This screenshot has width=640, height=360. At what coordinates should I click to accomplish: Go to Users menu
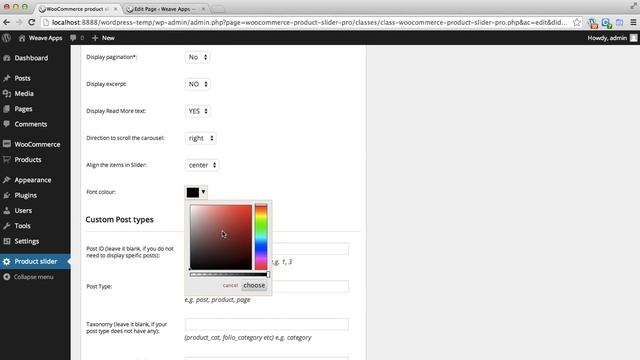coord(23,211)
